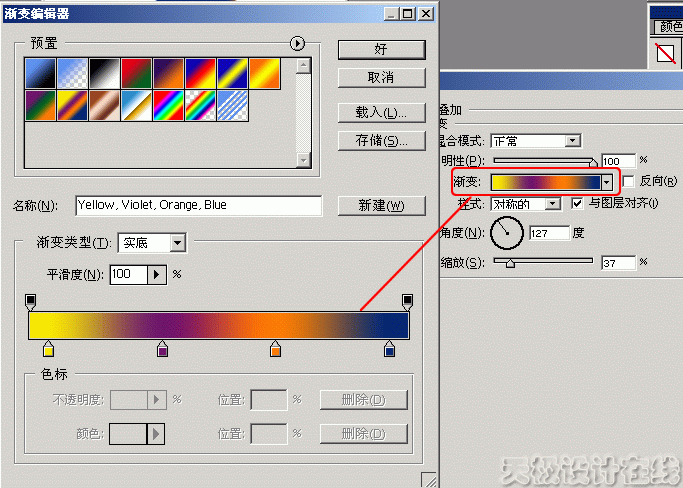The height and width of the screenshot is (488, 683).
Task: Select the violet-green-orange preset in second row
Action: pyautogui.click(x=41, y=105)
